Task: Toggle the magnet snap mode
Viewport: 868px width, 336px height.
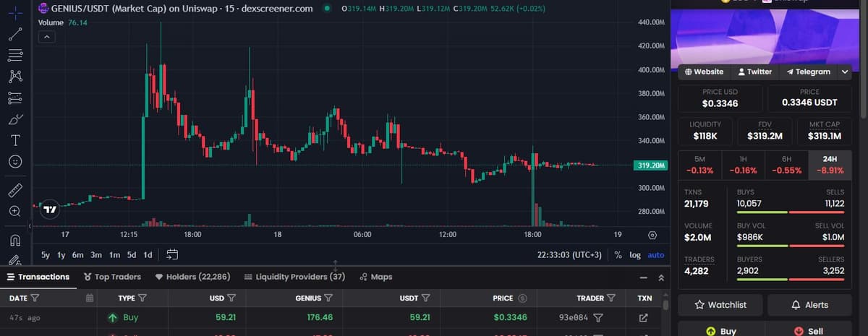Action: pos(16,240)
